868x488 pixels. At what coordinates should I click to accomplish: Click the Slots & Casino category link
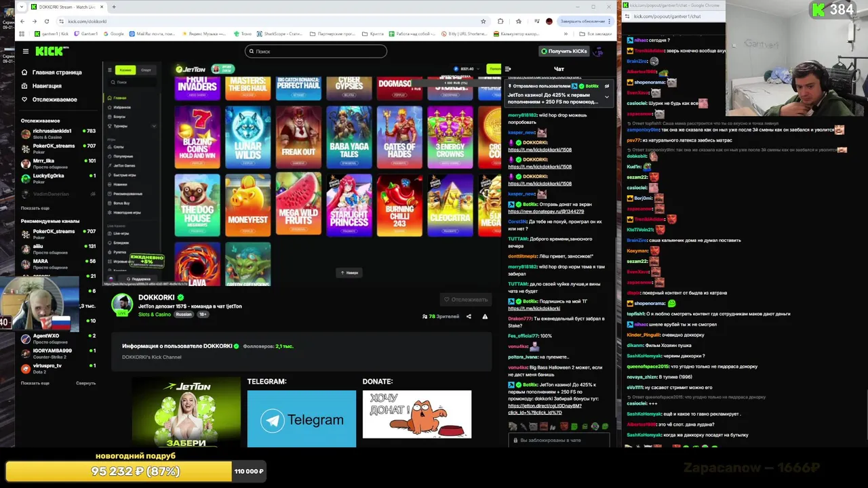[x=155, y=314]
